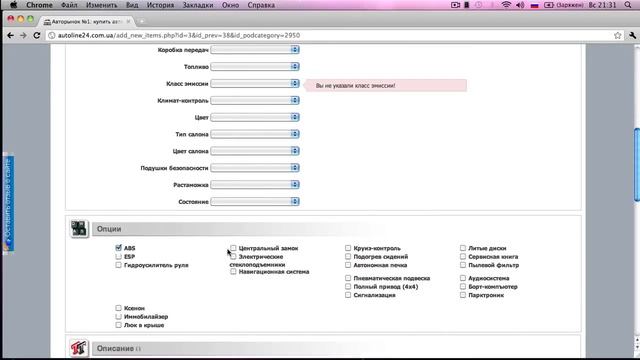Open the Chrome application menu

[39, 5]
